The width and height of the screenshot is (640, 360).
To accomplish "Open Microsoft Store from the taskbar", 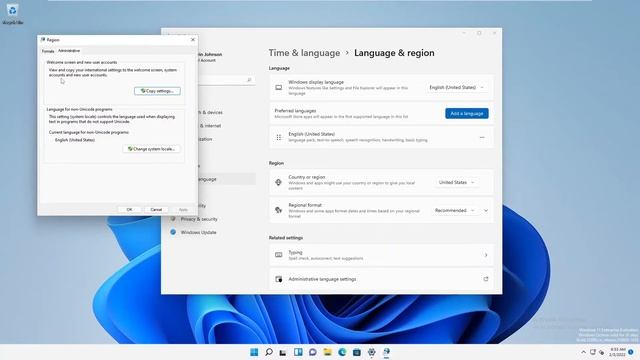I will tap(357, 352).
